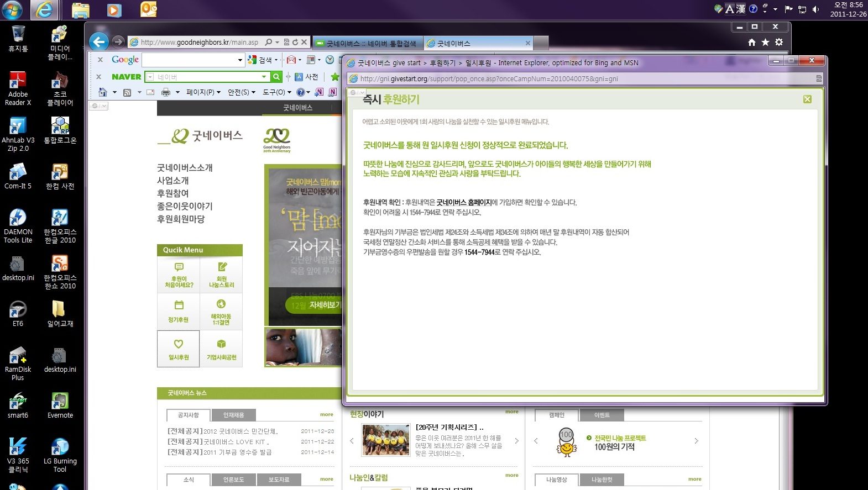Expand the Google search box dropdown arrow
This screenshot has width=868, height=490.
click(240, 60)
